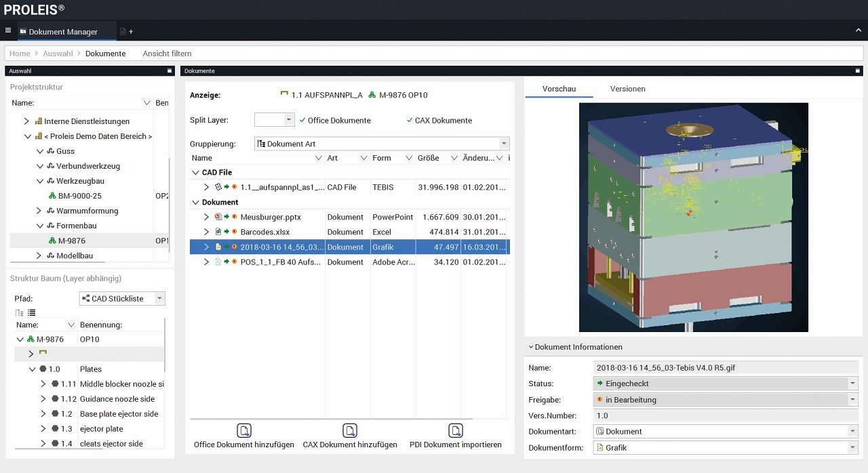Switch to the Versionen tab
The image size is (868, 473).
coord(627,89)
